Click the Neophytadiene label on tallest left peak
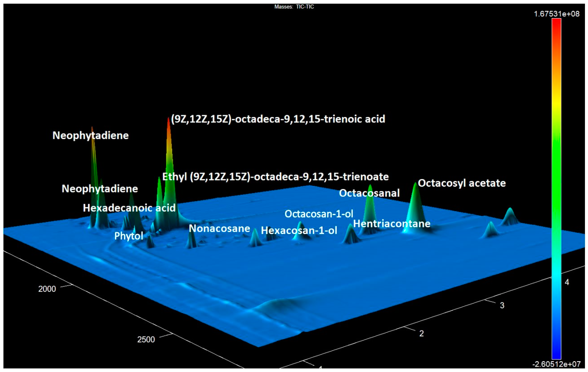The width and height of the screenshot is (588, 372). click(90, 136)
